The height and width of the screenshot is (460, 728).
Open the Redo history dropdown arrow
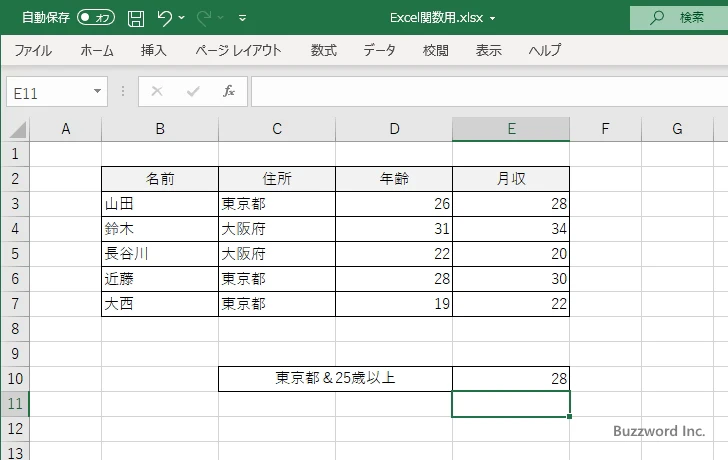(x=221, y=18)
